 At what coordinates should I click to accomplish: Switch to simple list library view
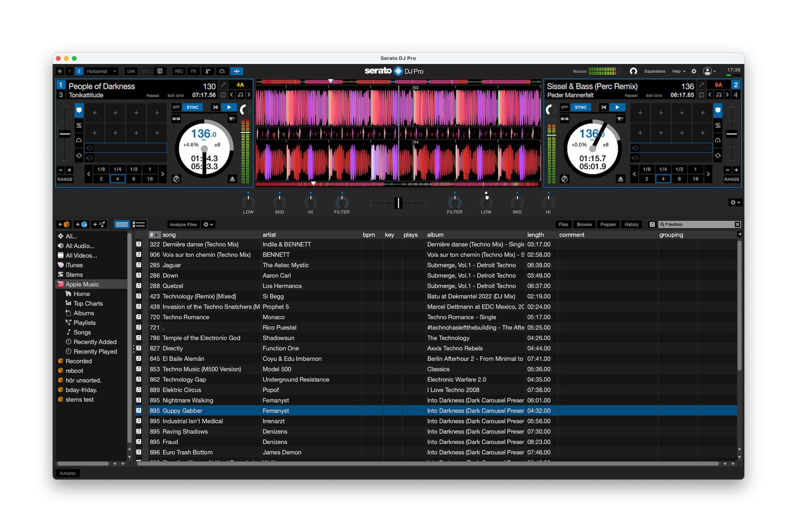coord(122,225)
